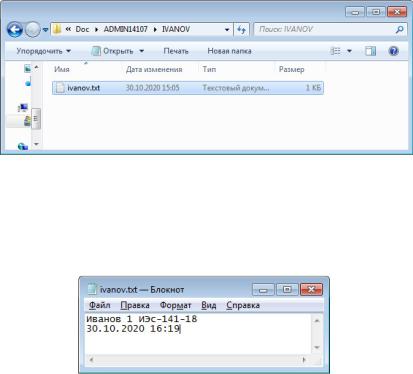
Task: Sort by the Имя column header
Action: click(x=62, y=69)
